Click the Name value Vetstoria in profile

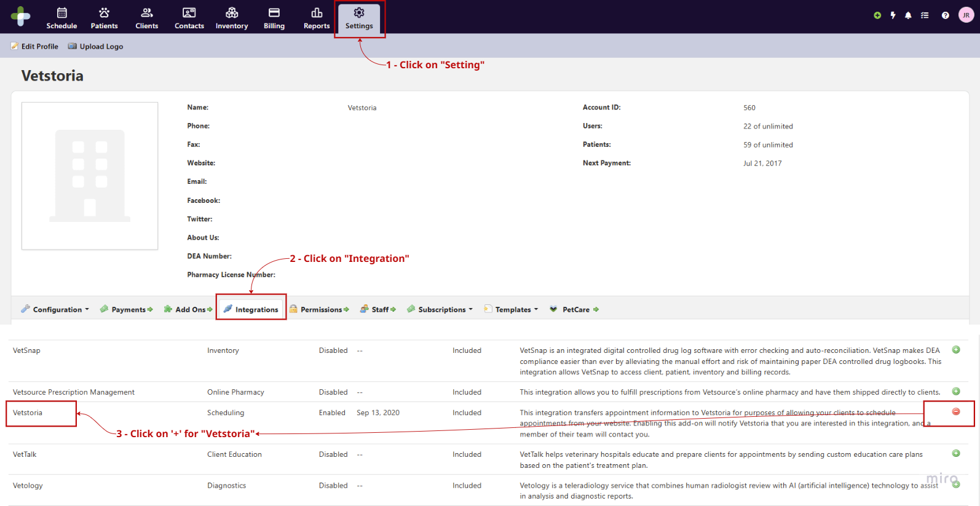coord(362,108)
